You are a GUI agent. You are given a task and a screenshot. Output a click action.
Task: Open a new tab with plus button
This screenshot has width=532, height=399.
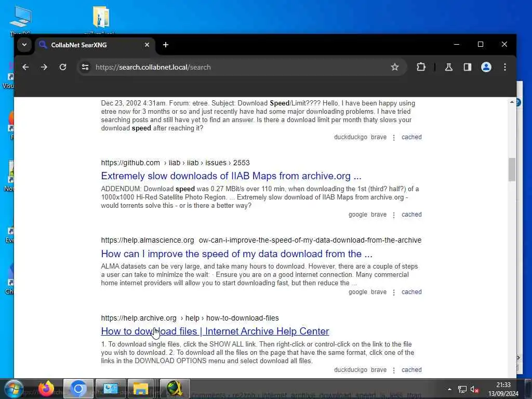coord(166,45)
